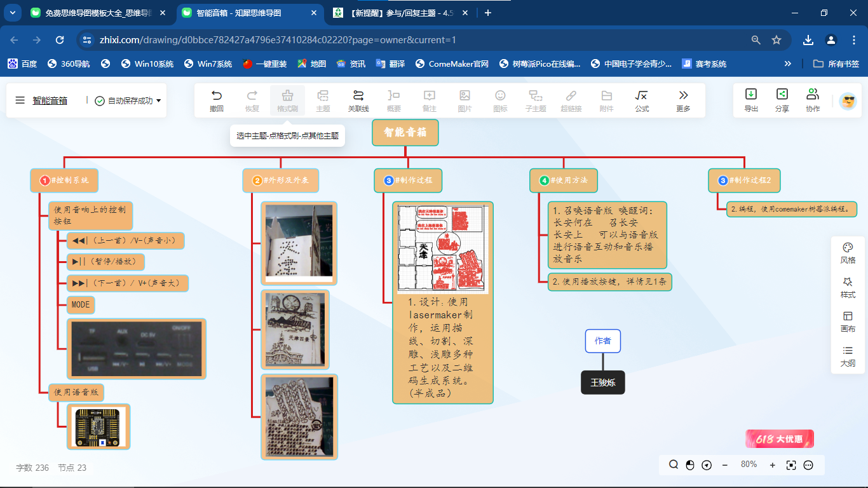
Task: Open the browser downloads icon
Action: (x=808, y=40)
